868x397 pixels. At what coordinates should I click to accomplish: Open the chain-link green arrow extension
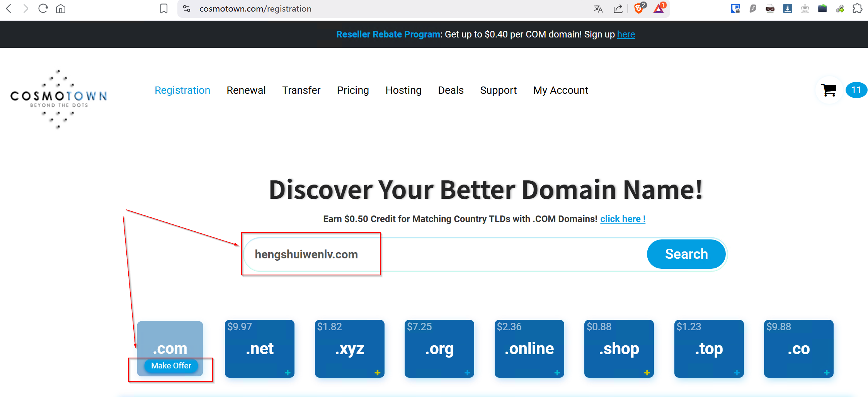tap(840, 8)
